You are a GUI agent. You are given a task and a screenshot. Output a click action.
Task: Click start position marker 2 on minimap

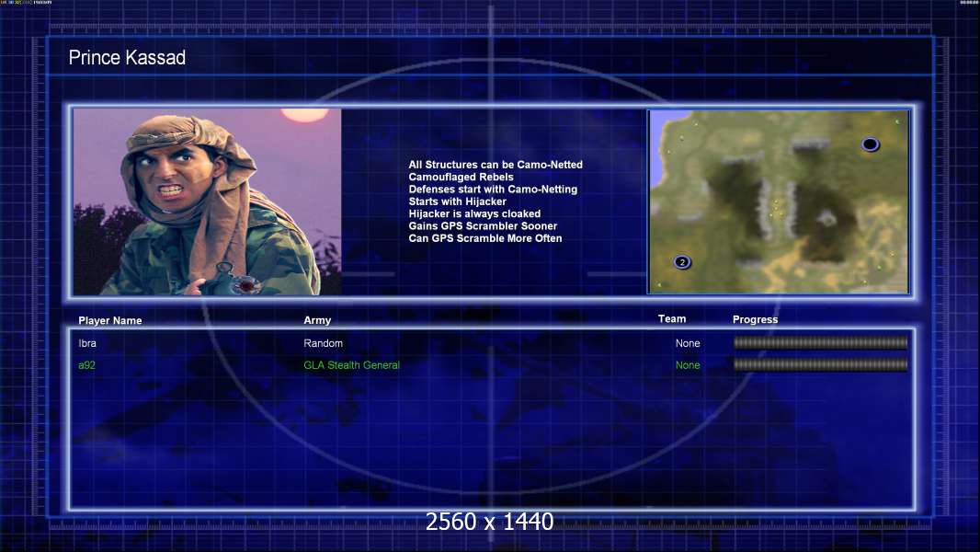point(682,262)
